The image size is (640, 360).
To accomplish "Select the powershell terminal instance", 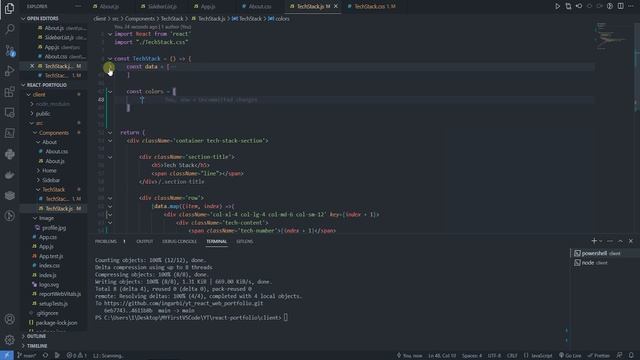I will (x=603, y=253).
